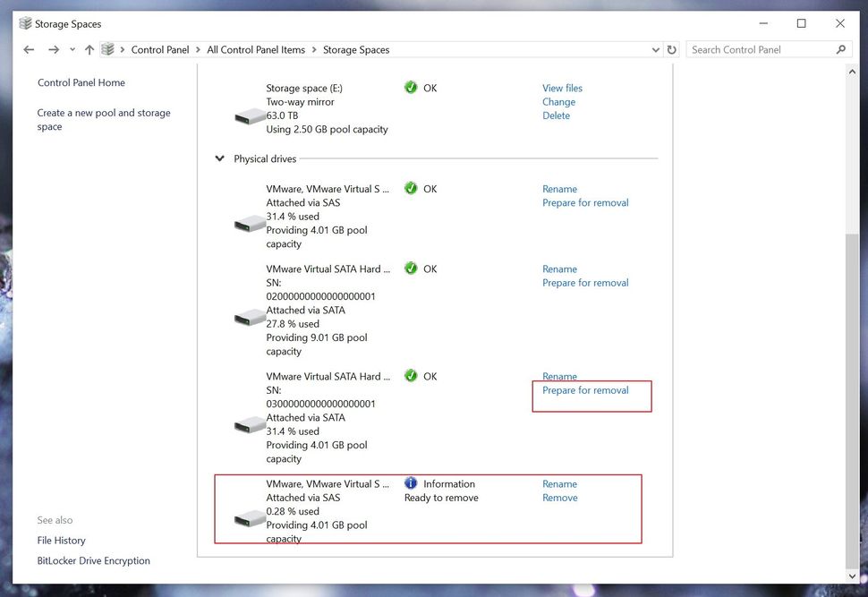Open the recent locations dropdown next to Forward arrow
This screenshot has width=868, height=597.
(72, 50)
